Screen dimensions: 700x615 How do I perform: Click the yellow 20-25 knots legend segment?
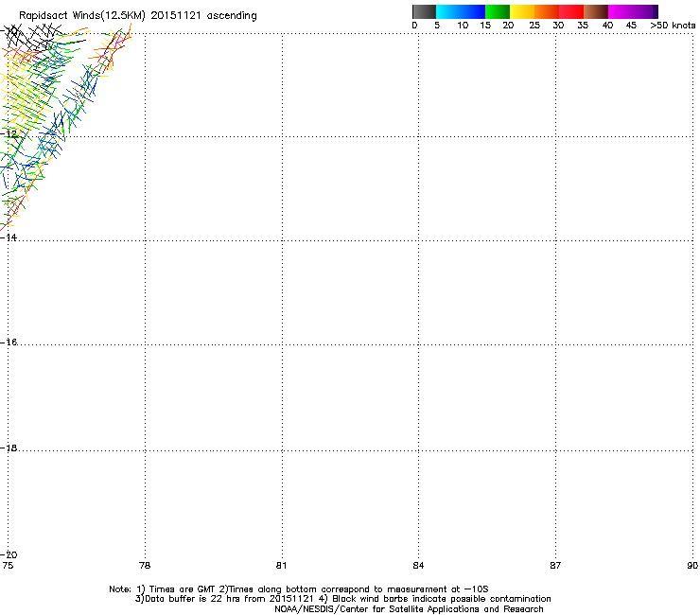522,11
